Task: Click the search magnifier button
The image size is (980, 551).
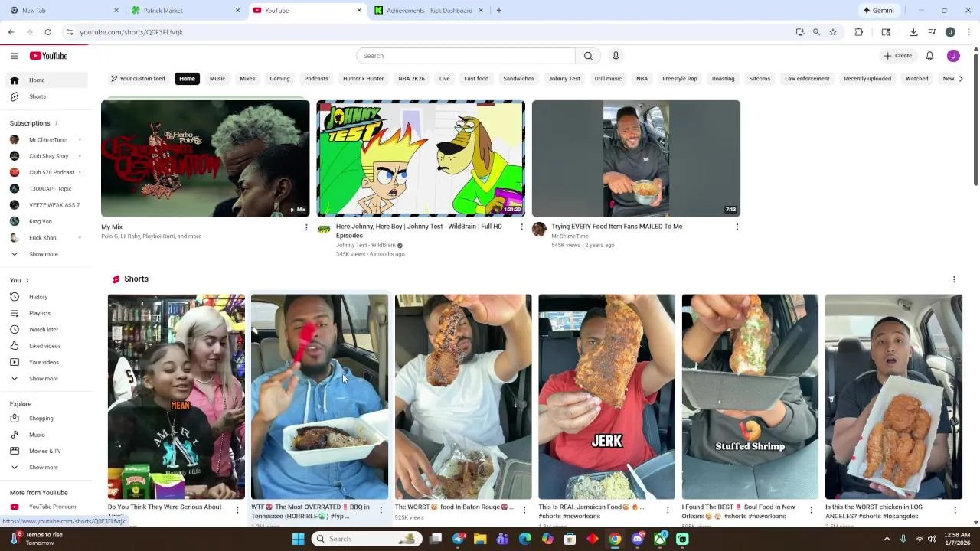Action: click(588, 56)
